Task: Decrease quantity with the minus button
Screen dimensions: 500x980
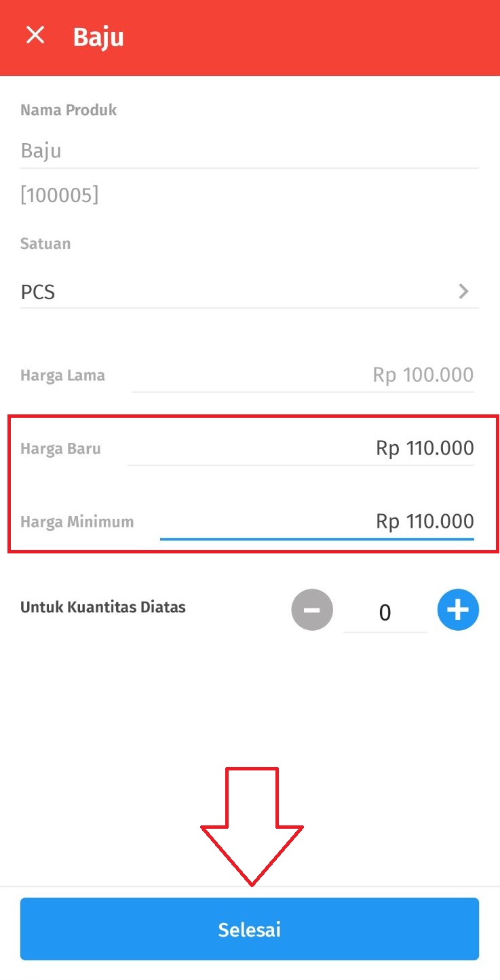Action: [312, 610]
